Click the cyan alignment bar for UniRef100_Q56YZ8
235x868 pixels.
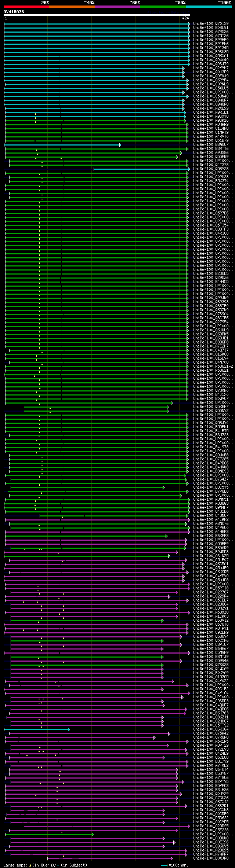[142, 169]
